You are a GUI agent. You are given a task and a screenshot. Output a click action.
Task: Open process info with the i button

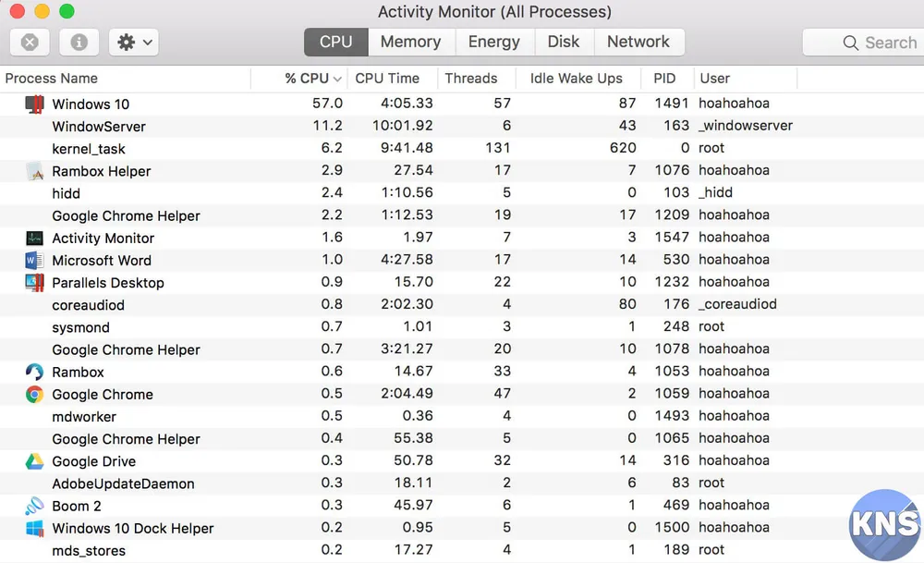pyautogui.click(x=79, y=43)
